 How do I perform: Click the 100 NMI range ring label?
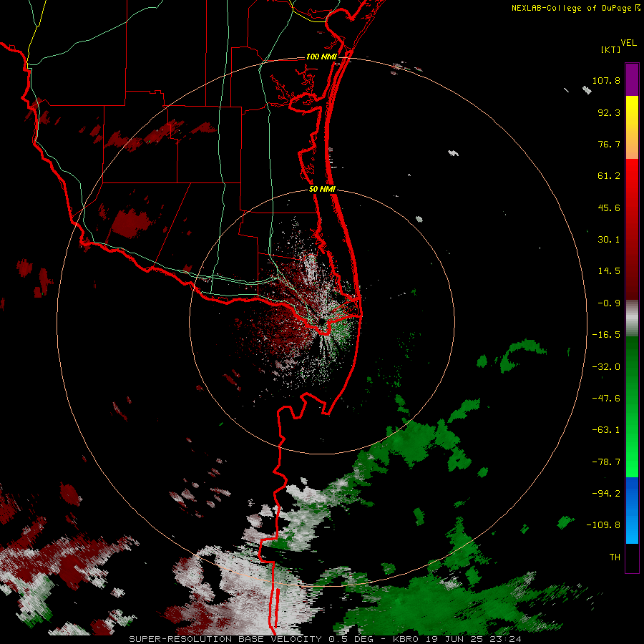321,57
